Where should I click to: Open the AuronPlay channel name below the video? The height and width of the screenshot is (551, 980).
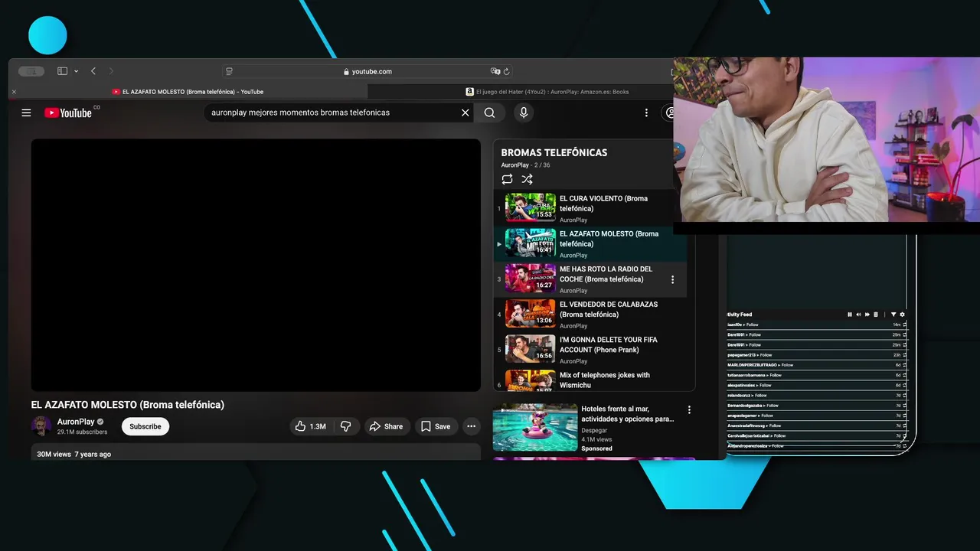[76, 422]
